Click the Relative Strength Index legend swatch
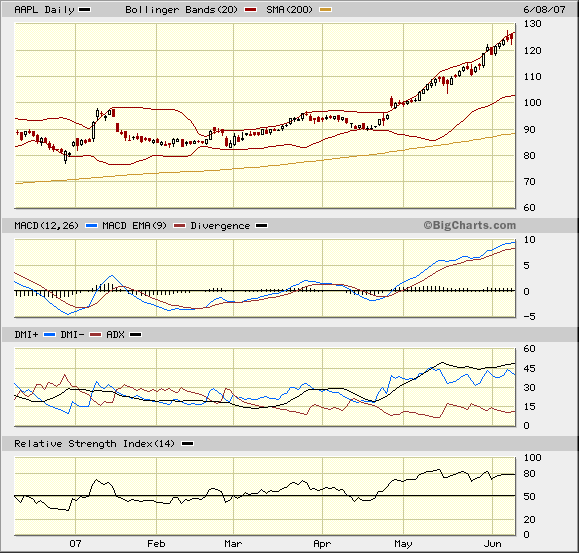 click(188, 443)
